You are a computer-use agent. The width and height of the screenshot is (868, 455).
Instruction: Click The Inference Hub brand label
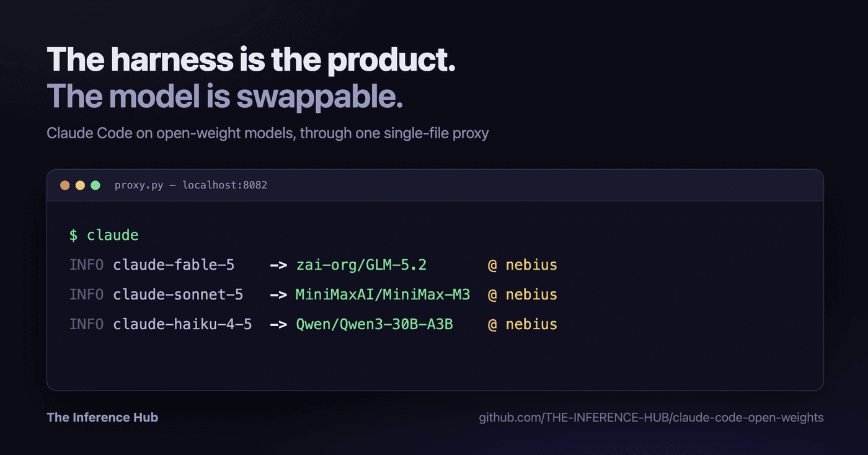tap(102, 418)
